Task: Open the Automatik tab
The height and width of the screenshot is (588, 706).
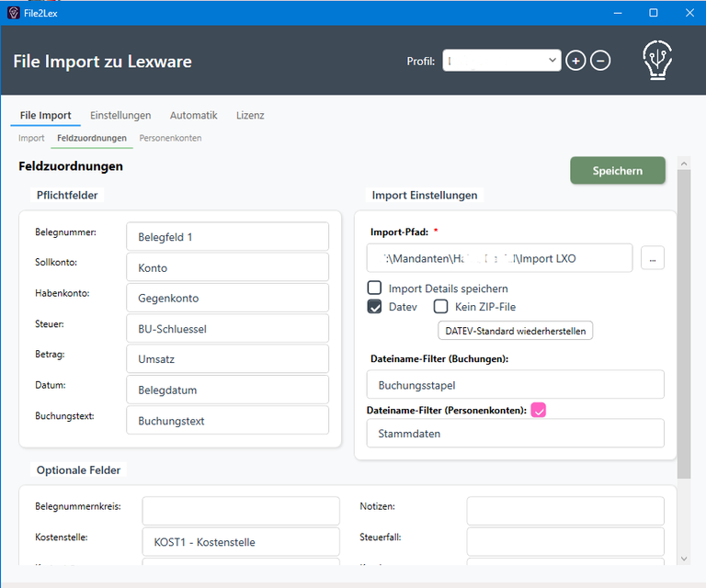Action: pos(194,116)
